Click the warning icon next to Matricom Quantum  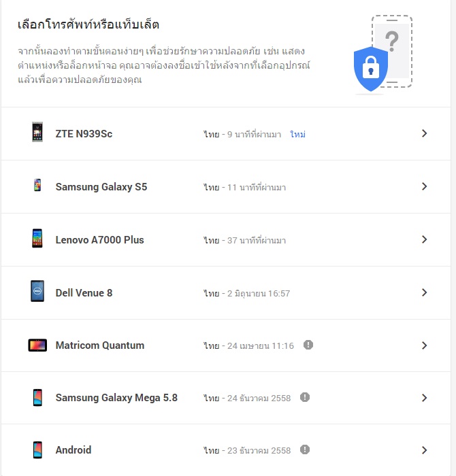click(308, 345)
